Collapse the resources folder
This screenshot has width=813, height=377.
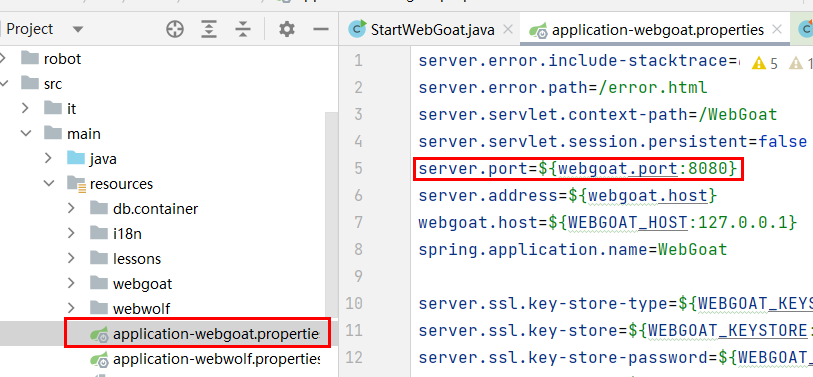[49, 184]
